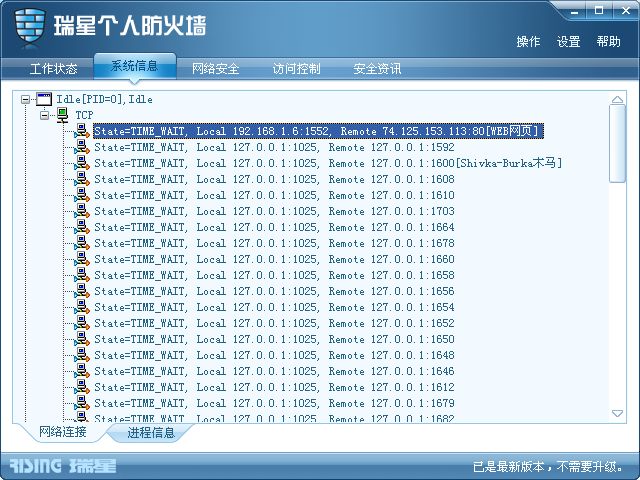Open the 工作状态 tab
The image size is (640, 480).
(x=53, y=69)
